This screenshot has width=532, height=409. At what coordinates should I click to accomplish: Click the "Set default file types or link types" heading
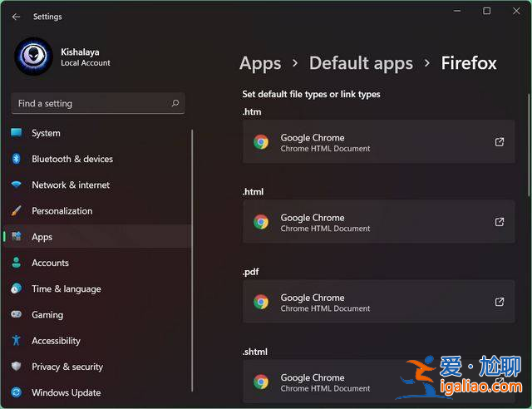pos(311,95)
